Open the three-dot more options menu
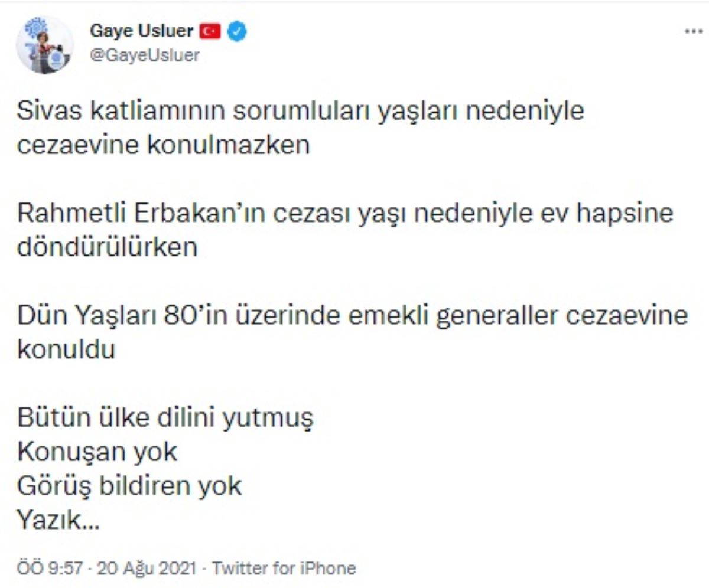The width and height of the screenshot is (709, 588). (693, 32)
